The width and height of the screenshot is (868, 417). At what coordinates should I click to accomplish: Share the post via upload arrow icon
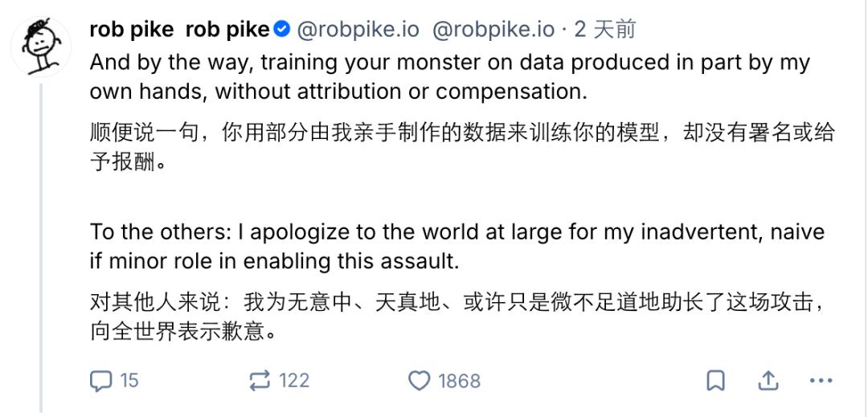[x=768, y=381]
